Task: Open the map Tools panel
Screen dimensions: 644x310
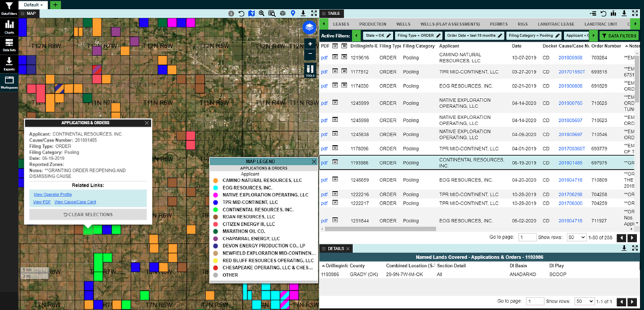Action: (309, 70)
